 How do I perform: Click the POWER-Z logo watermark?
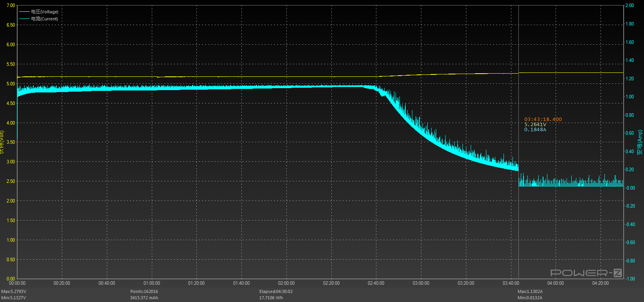point(586,273)
